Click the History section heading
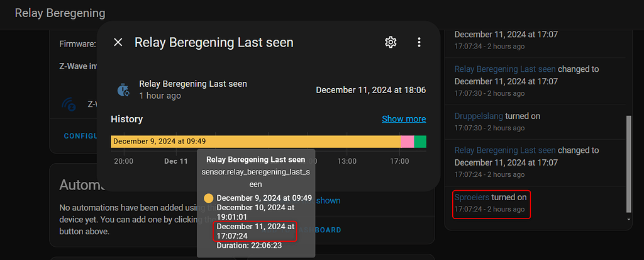The height and width of the screenshot is (260, 644). pyautogui.click(x=126, y=119)
